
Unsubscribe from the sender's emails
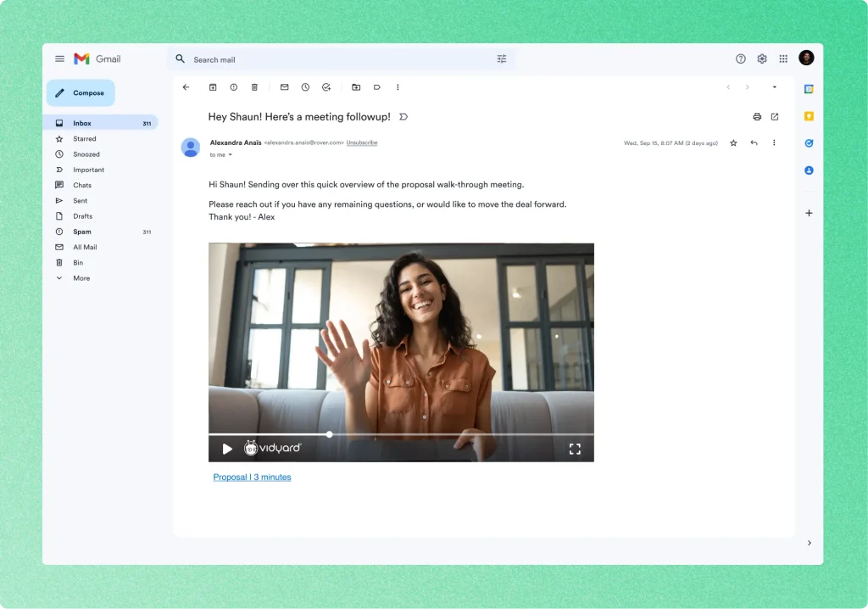pos(362,142)
